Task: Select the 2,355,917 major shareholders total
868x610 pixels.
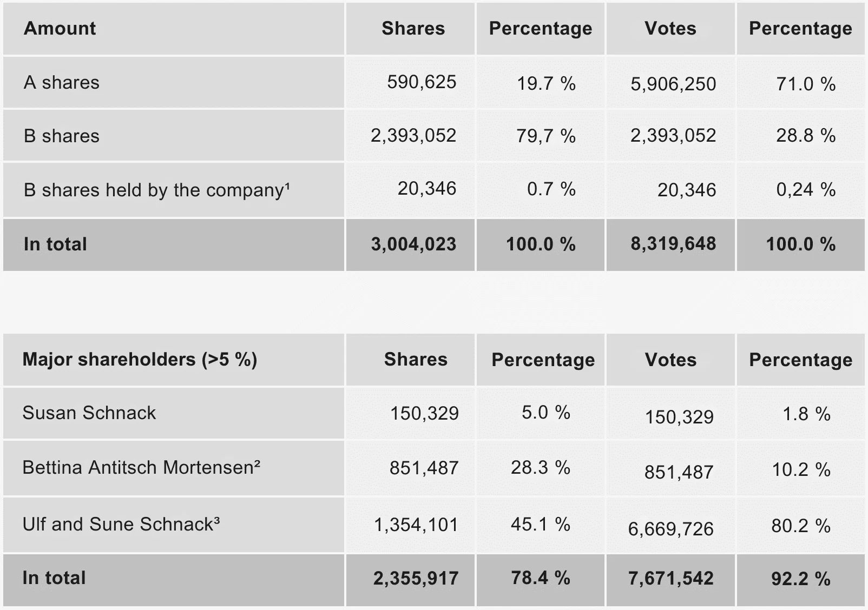Action: point(416,579)
